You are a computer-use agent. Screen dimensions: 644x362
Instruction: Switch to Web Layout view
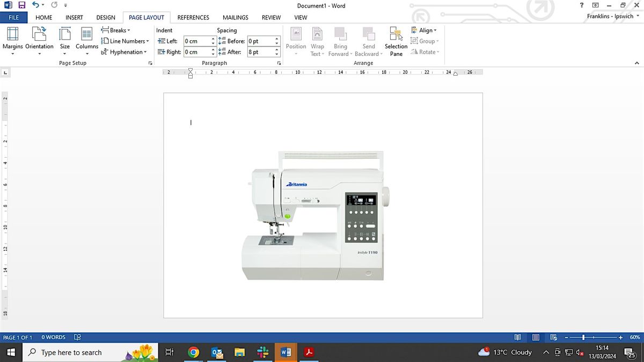(554, 337)
